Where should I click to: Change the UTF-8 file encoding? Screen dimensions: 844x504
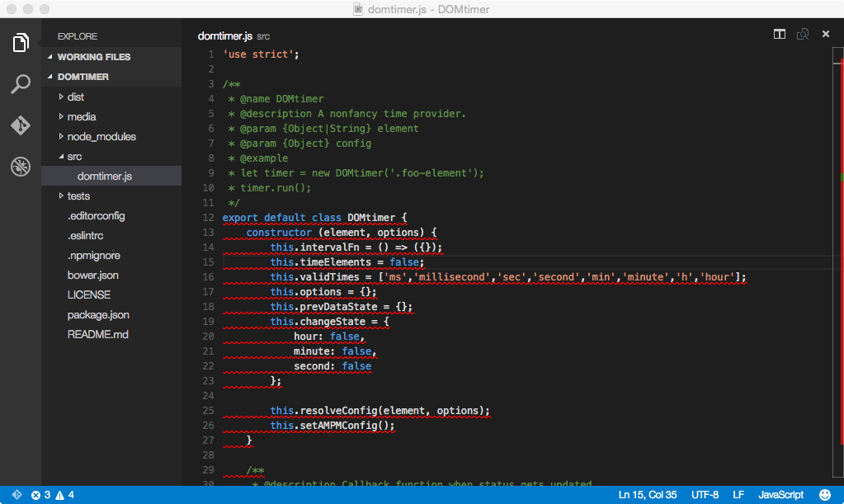705,495
